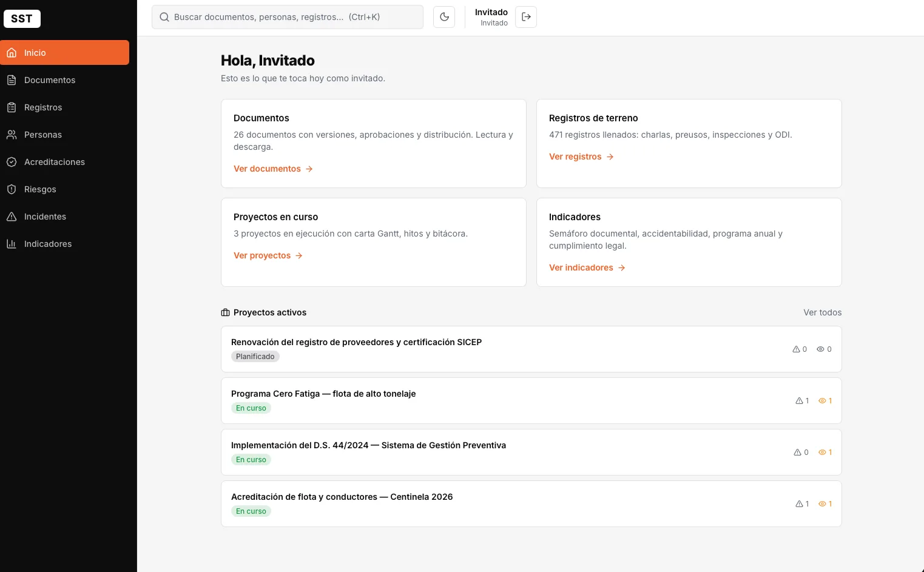Click the warning count on Acreditación de flota row

802,504
